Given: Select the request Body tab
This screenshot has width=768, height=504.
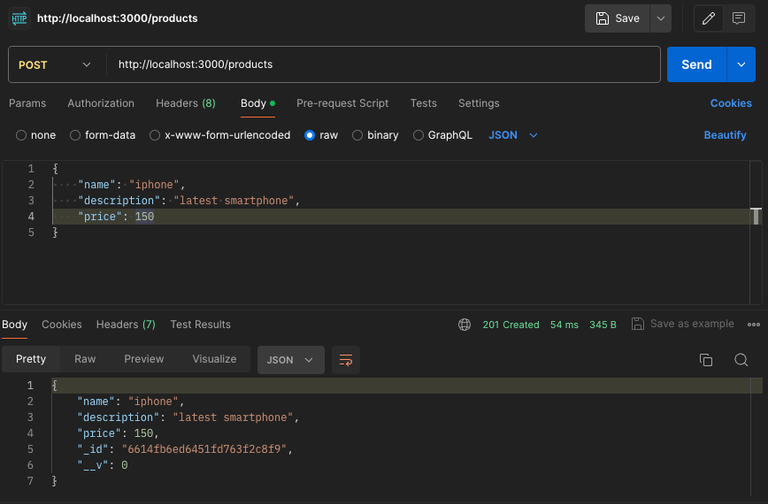Looking at the screenshot, I should 258,103.
